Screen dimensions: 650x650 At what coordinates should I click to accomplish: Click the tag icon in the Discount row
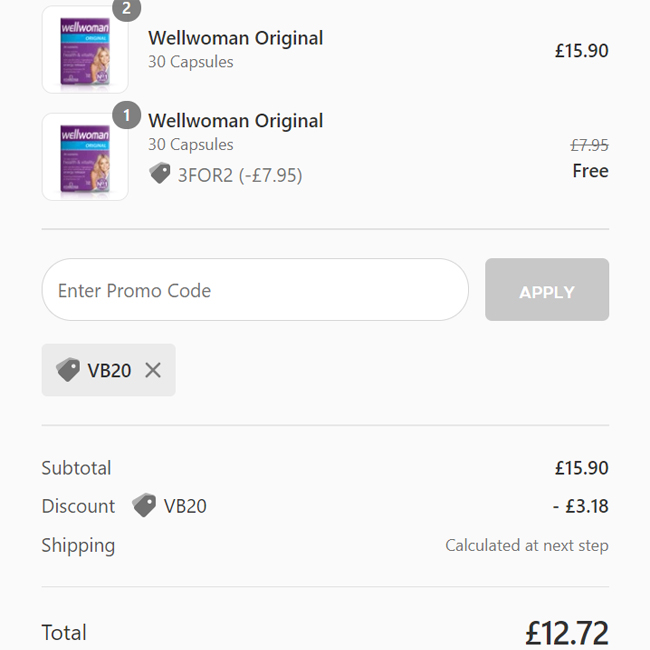[144, 505]
